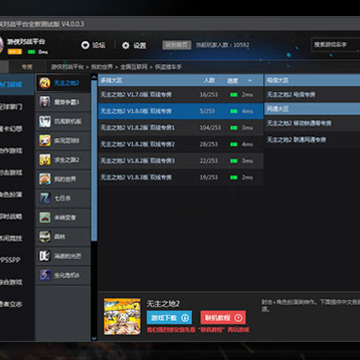360x360 pixels.
Task: Collapse the 网通大区 section header
Action: pyautogui.click(x=312, y=109)
